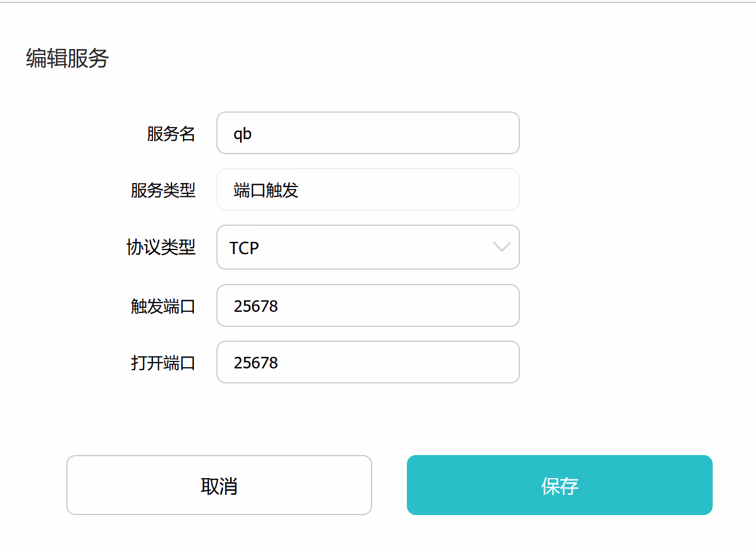Open the 协议类型 combo box

tap(368, 247)
